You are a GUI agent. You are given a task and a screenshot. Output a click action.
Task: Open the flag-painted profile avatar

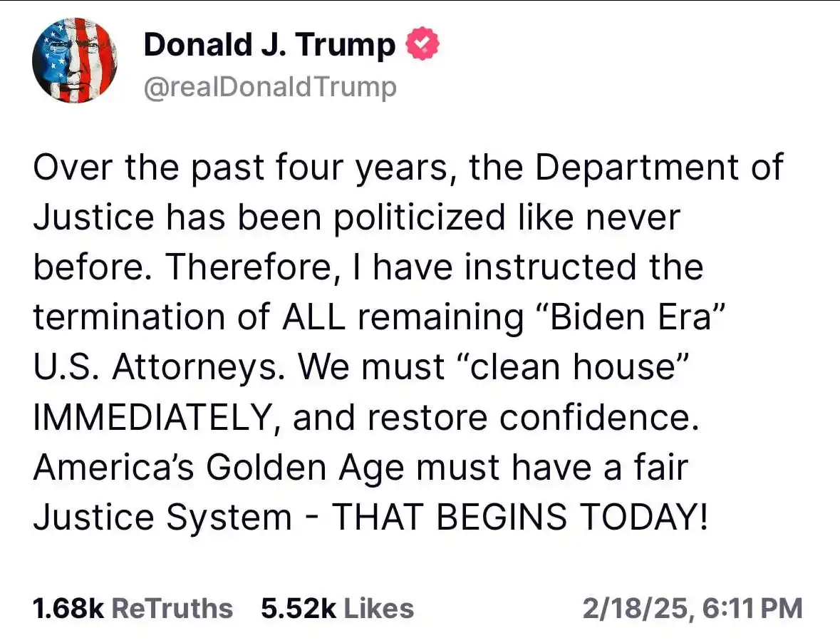coord(75,61)
